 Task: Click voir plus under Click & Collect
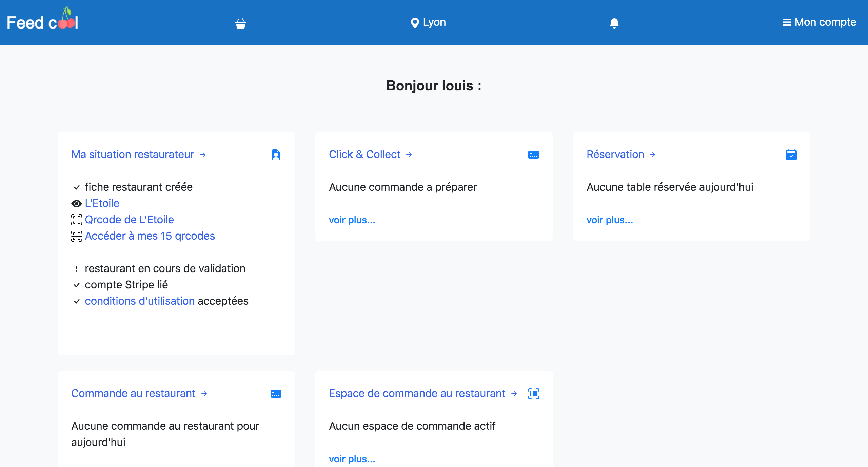(352, 220)
